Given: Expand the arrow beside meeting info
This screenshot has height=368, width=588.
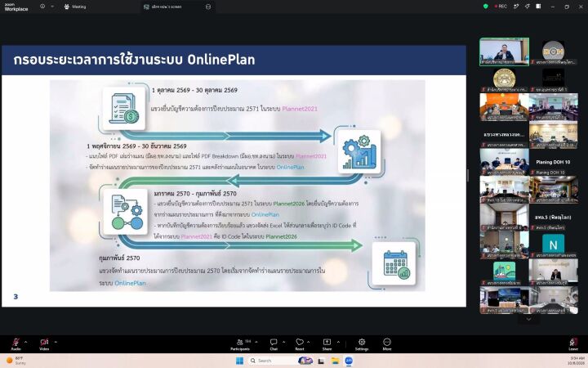Looking at the screenshot, I should click(x=52, y=7).
